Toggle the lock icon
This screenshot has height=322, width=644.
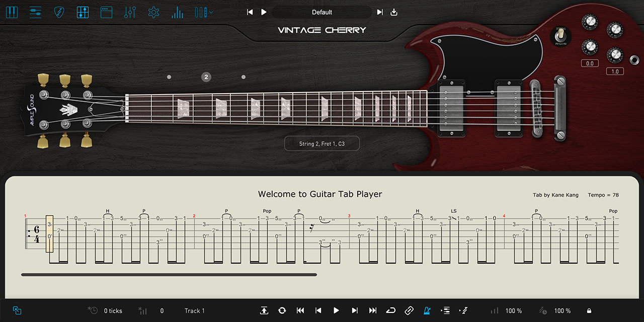pos(589,311)
